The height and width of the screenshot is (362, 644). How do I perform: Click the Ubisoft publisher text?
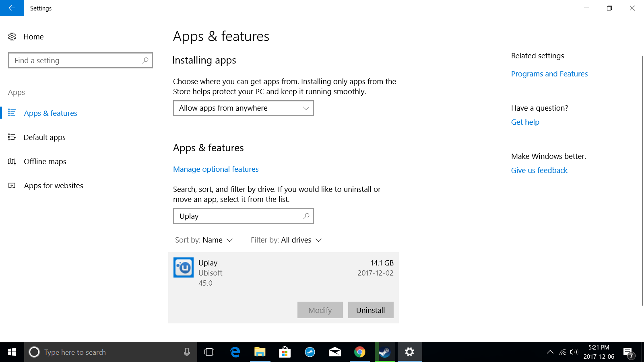pyautogui.click(x=210, y=273)
